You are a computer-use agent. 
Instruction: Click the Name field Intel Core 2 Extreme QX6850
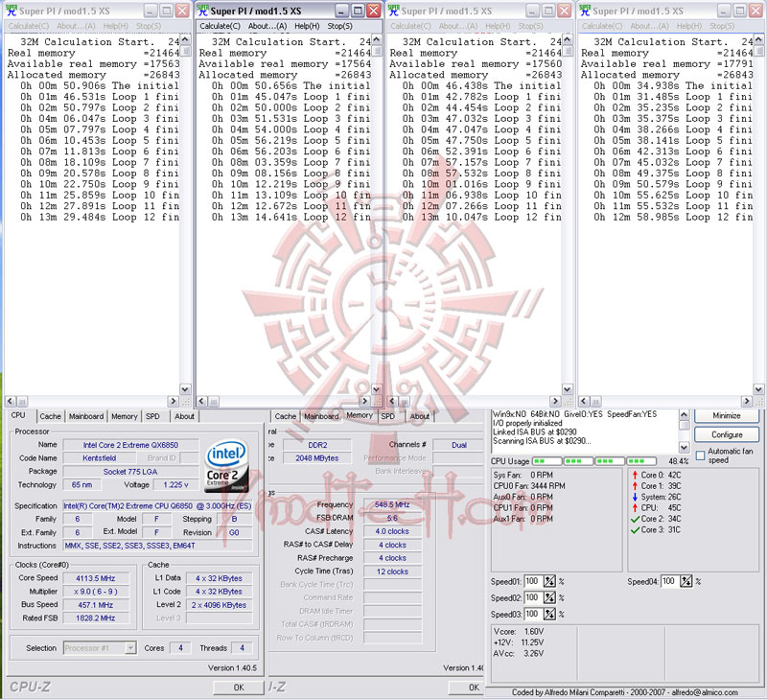130,445
